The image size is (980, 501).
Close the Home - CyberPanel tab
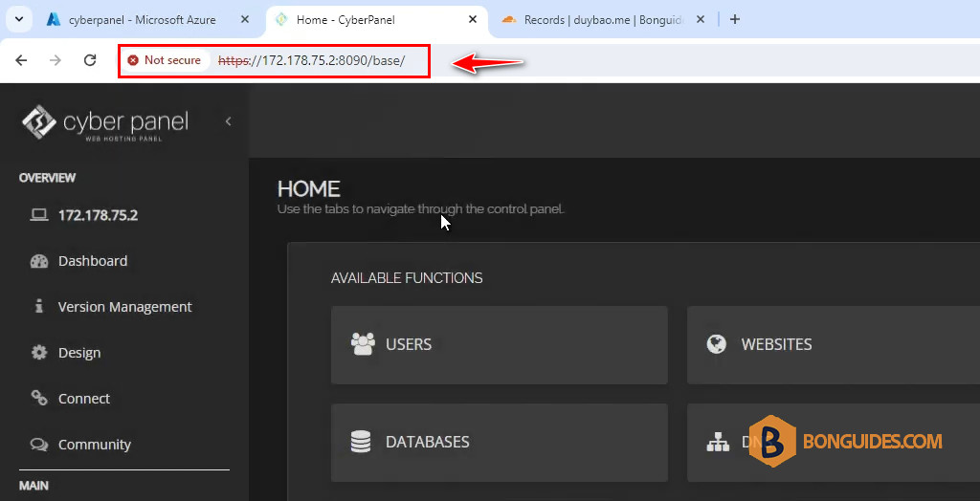point(473,20)
